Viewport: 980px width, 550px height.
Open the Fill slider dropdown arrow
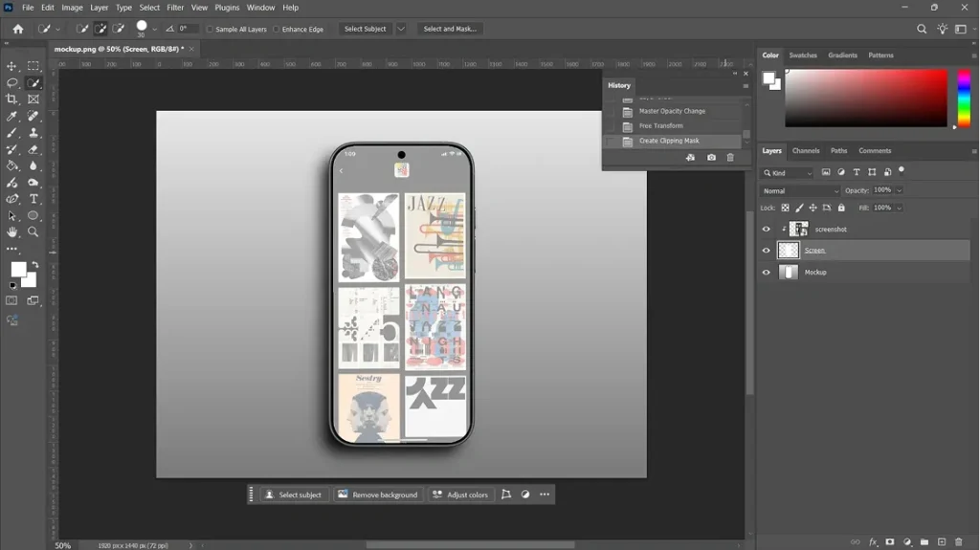(900, 208)
